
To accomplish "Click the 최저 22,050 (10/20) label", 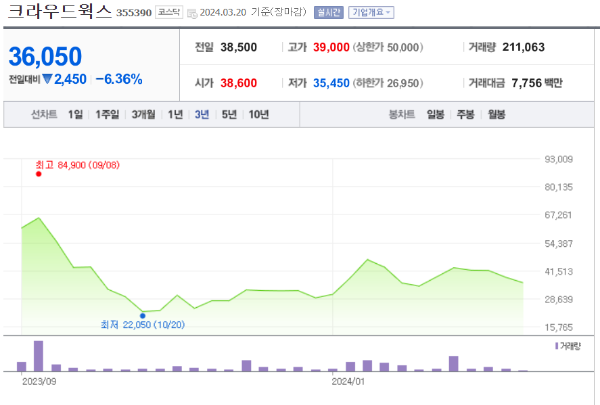I will click(x=143, y=325).
